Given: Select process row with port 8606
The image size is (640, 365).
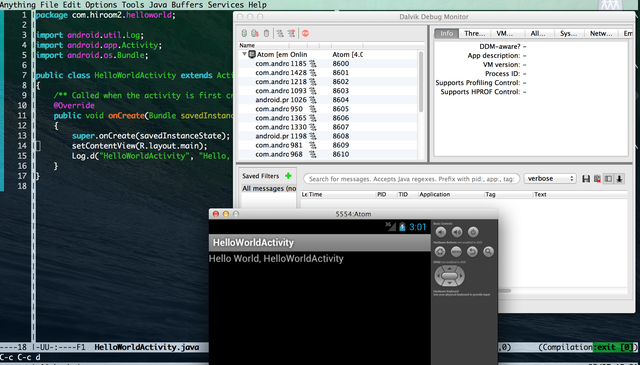Looking at the screenshot, I should (x=329, y=118).
